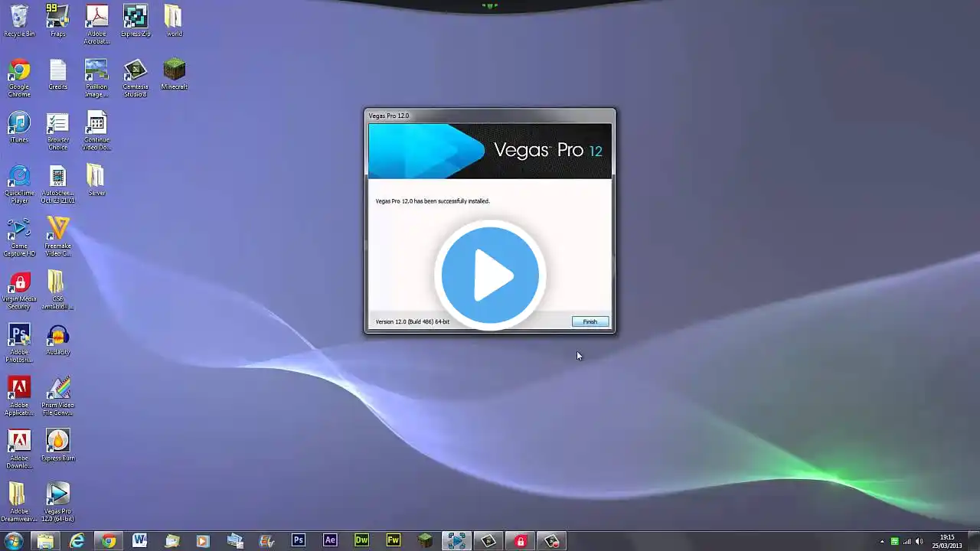
Task: Select the Camtasia Studio 8 desktop shortcut
Action: point(136,78)
